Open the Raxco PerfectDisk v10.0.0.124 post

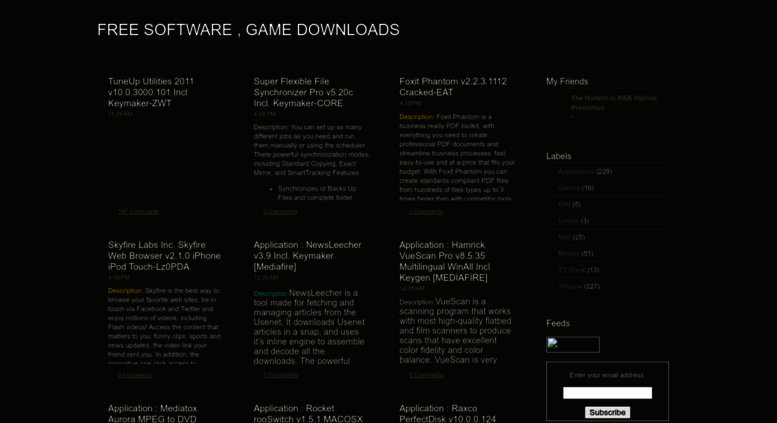[447, 414]
